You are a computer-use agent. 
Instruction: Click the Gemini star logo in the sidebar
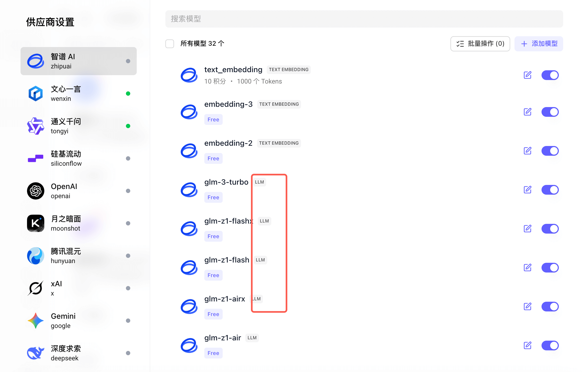pyautogui.click(x=36, y=321)
